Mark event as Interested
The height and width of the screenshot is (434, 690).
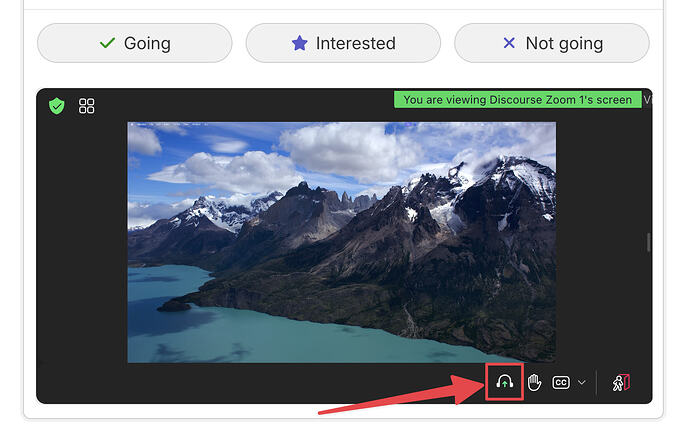343,43
